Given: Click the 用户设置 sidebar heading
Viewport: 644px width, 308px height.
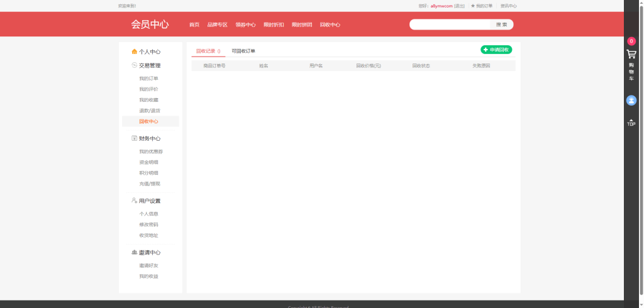Looking at the screenshot, I should 150,201.
